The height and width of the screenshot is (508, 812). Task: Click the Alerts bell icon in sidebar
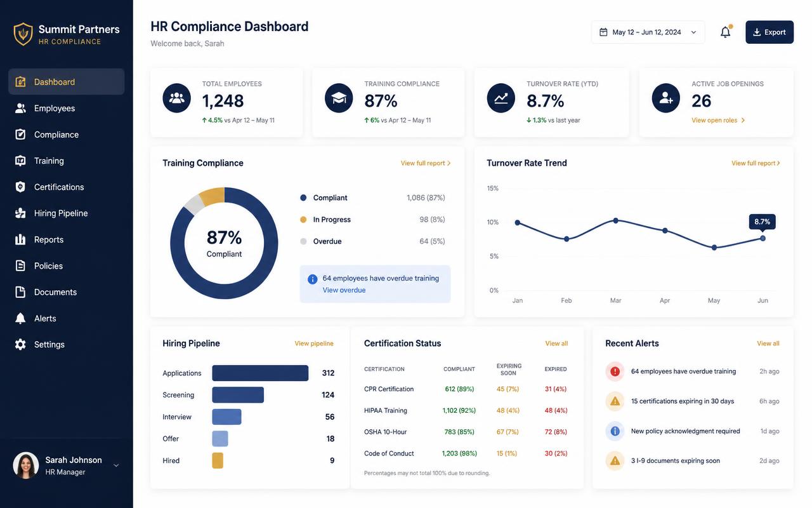[x=20, y=318]
